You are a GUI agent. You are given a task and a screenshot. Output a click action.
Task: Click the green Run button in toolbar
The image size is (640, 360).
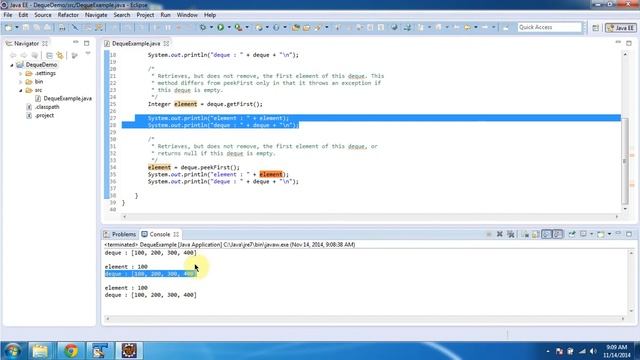(220, 27)
